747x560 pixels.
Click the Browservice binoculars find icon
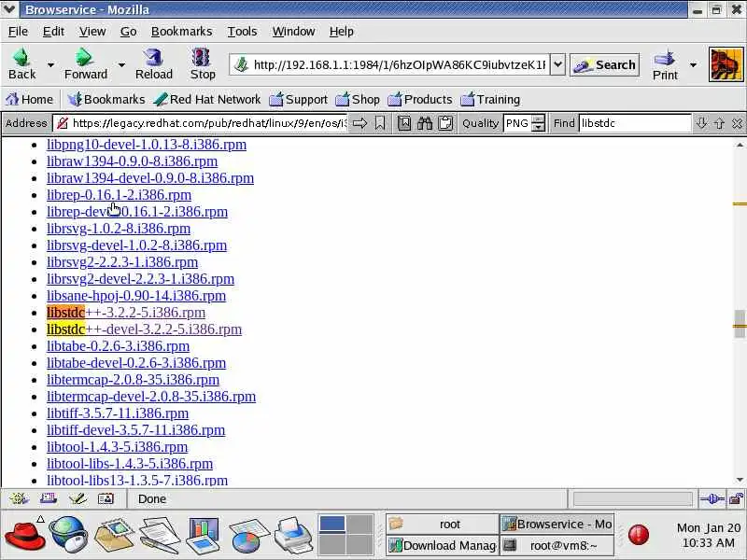(425, 123)
